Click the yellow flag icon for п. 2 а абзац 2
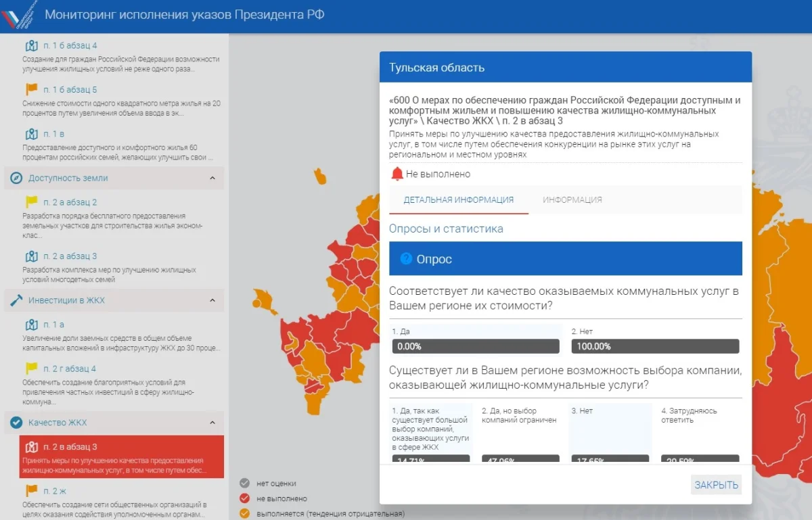 [x=31, y=202]
